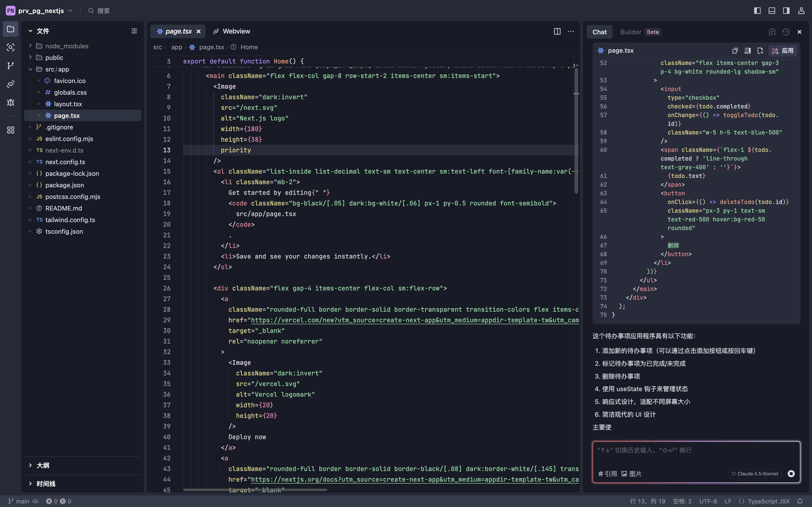Copy the page.tsx code block in chat

[735, 50]
